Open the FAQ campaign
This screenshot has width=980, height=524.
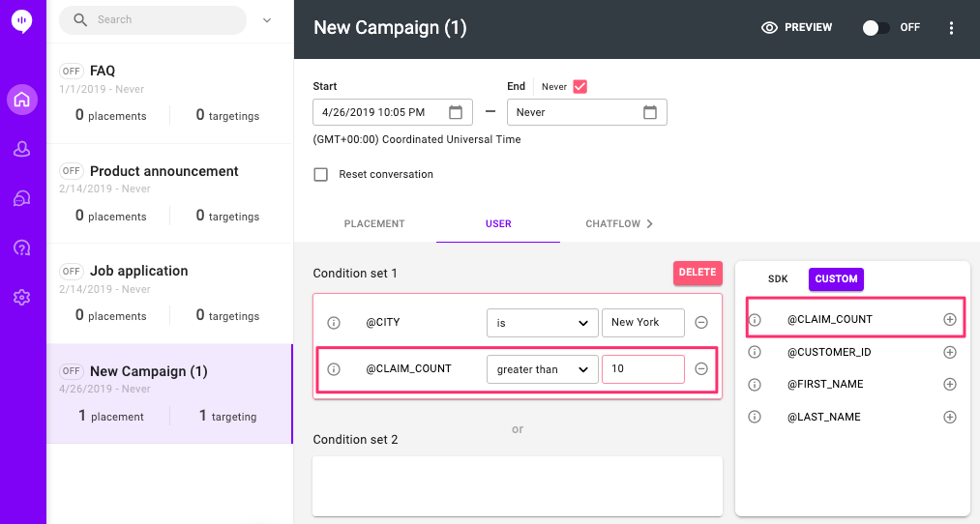170,94
